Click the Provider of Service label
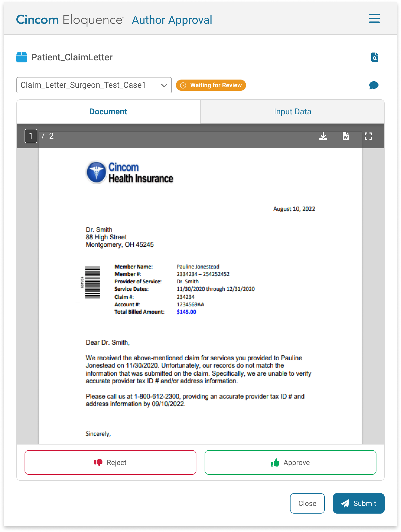 coord(138,281)
